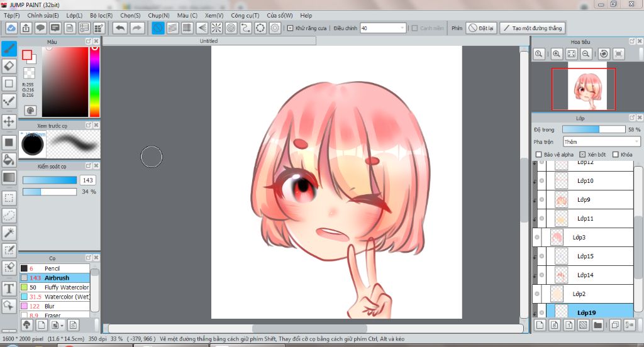
Task: Open the Chỉnh sửa(E) menu
Action: coord(43,15)
